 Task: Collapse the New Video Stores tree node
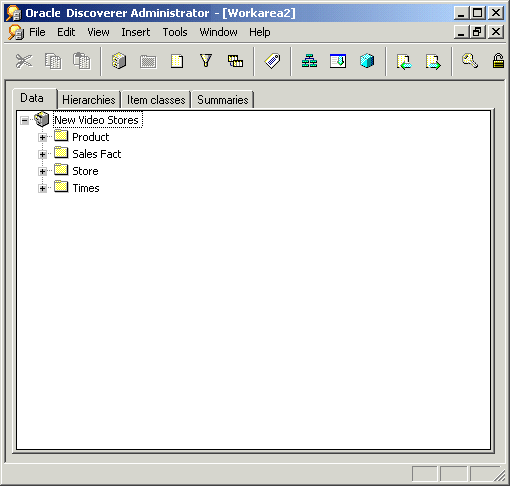(x=25, y=120)
